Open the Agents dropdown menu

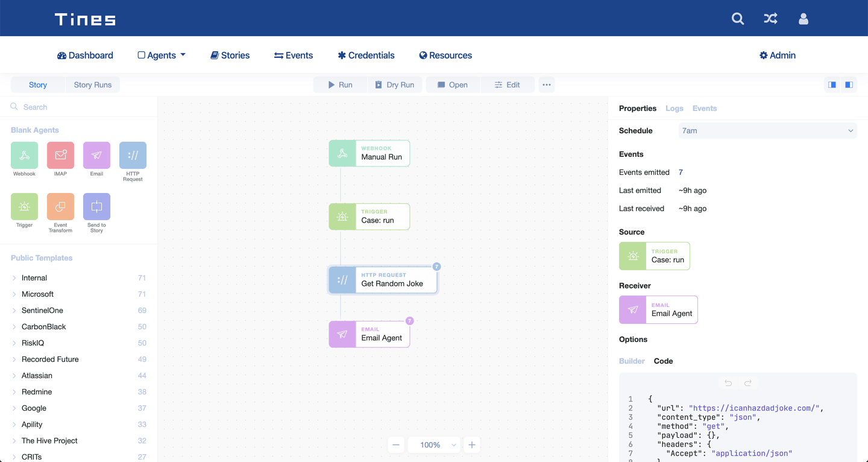click(x=162, y=55)
